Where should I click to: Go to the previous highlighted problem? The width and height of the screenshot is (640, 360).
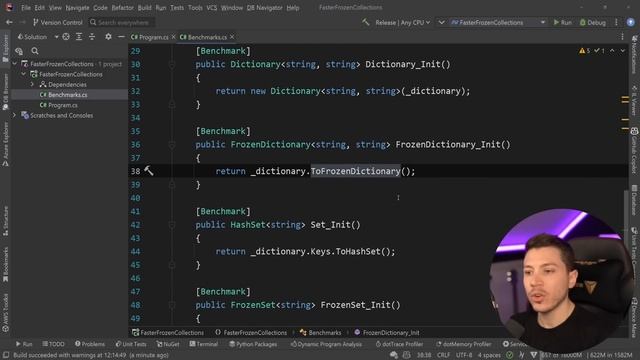point(612,51)
